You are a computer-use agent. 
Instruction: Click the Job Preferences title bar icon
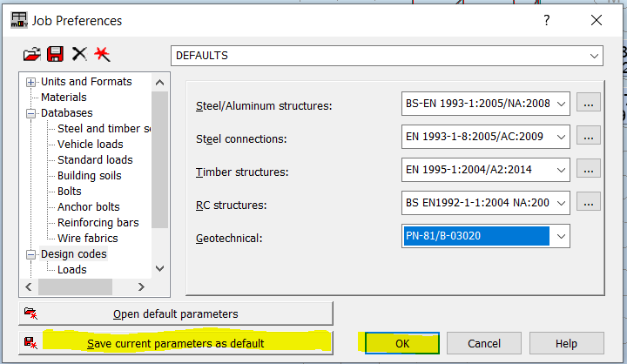point(19,20)
